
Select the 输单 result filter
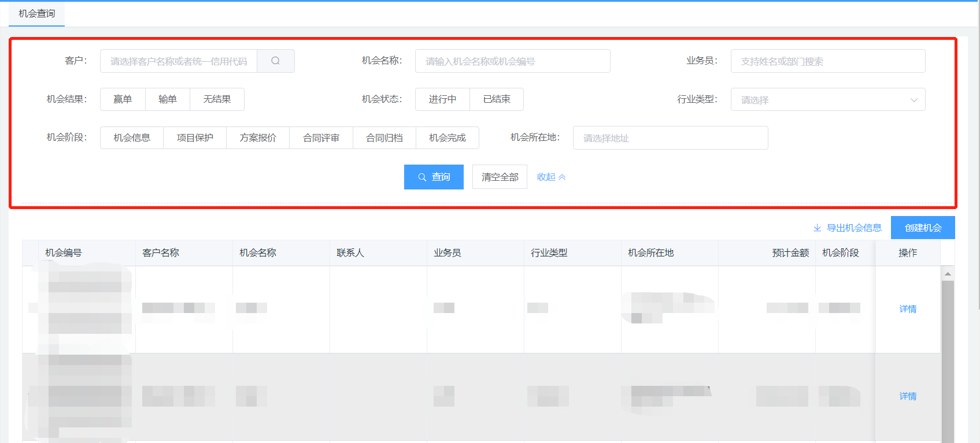[168, 99]
